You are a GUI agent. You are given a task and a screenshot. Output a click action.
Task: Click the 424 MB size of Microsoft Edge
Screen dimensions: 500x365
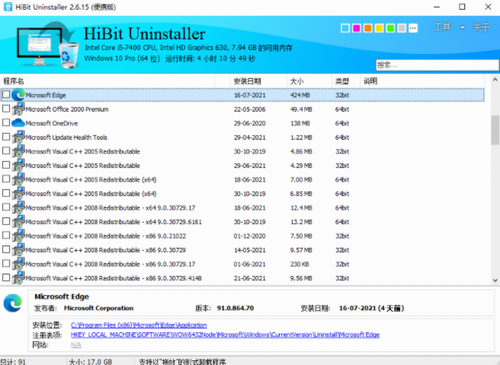[x=300, y=95]
